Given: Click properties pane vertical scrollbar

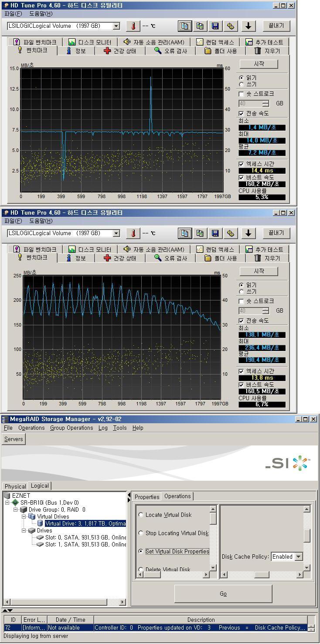Looking at the screenshot, I should (x=307, y=538).
